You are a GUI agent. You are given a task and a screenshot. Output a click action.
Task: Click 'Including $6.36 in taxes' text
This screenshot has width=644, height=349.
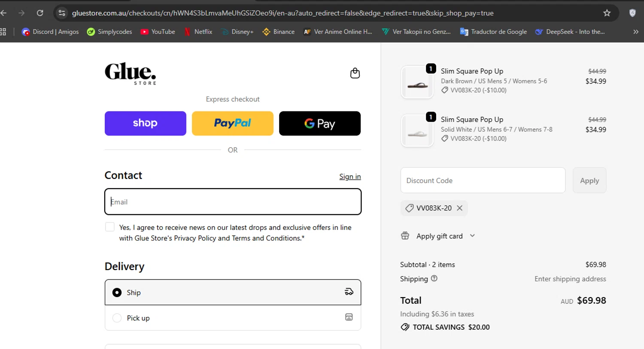pos(437,314)
